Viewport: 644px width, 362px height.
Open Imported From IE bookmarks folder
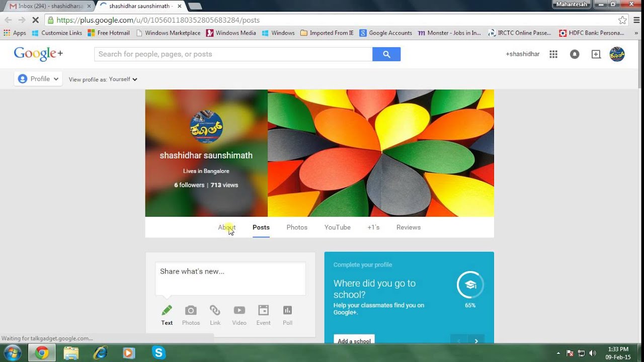[x=327, y=33]
